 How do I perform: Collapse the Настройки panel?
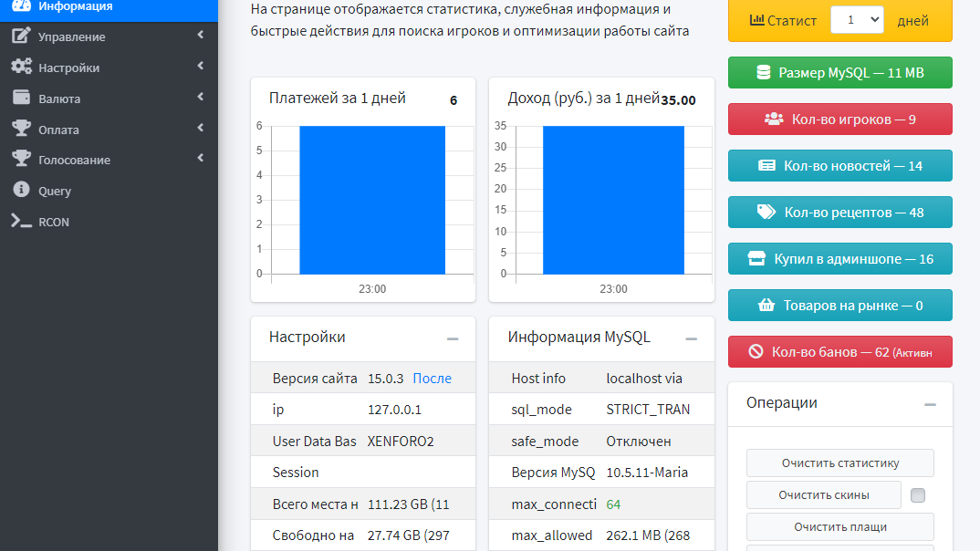tap(453, 338)
